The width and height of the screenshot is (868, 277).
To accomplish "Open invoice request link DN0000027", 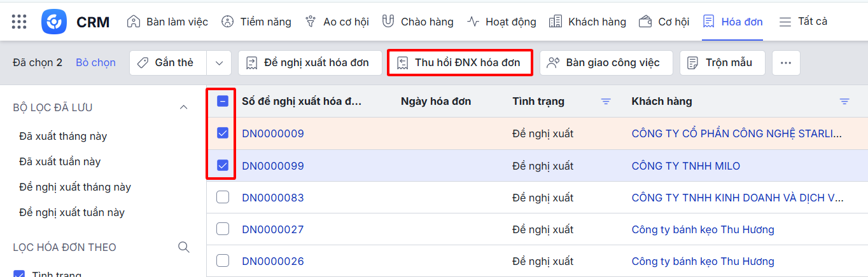I will coord(273,229).
